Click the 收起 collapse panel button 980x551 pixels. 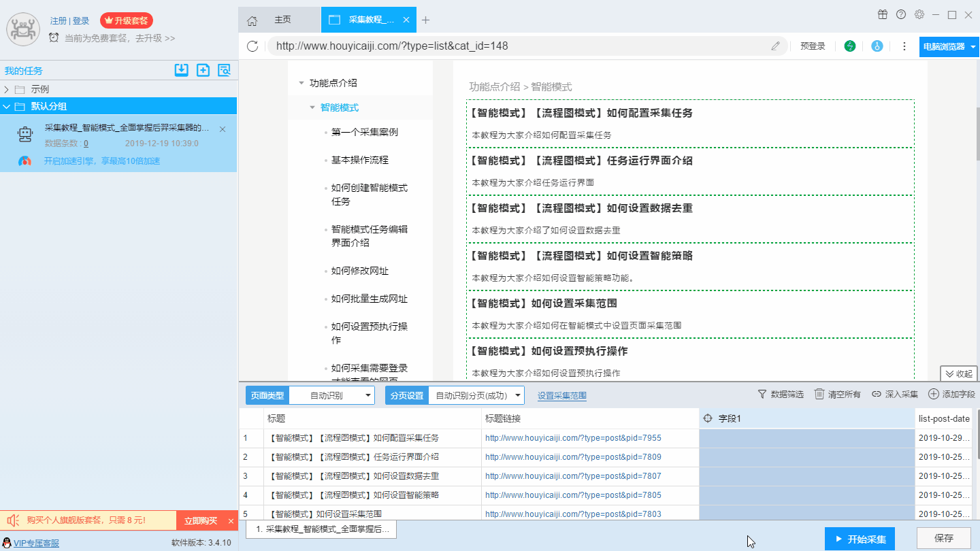(x=959, y=373)
